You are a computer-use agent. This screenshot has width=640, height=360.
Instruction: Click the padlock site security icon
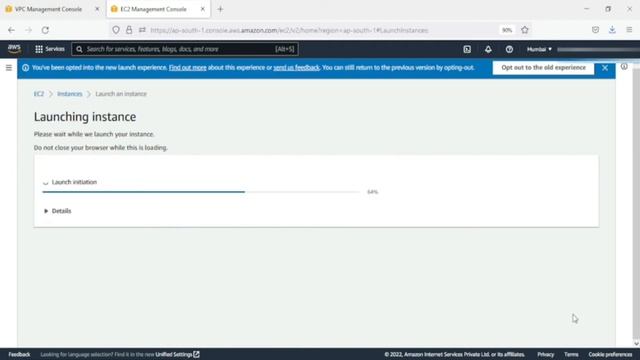129,30
